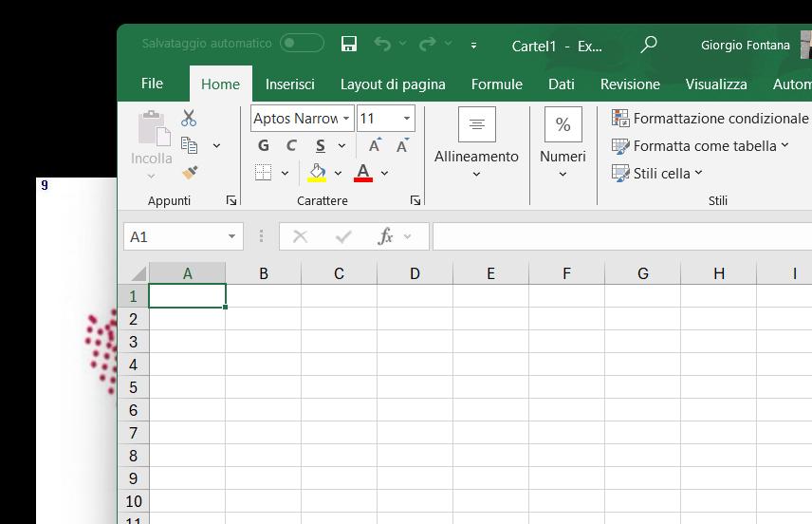
Task: Toggle italic with the C button
Action: click(291, 145)
